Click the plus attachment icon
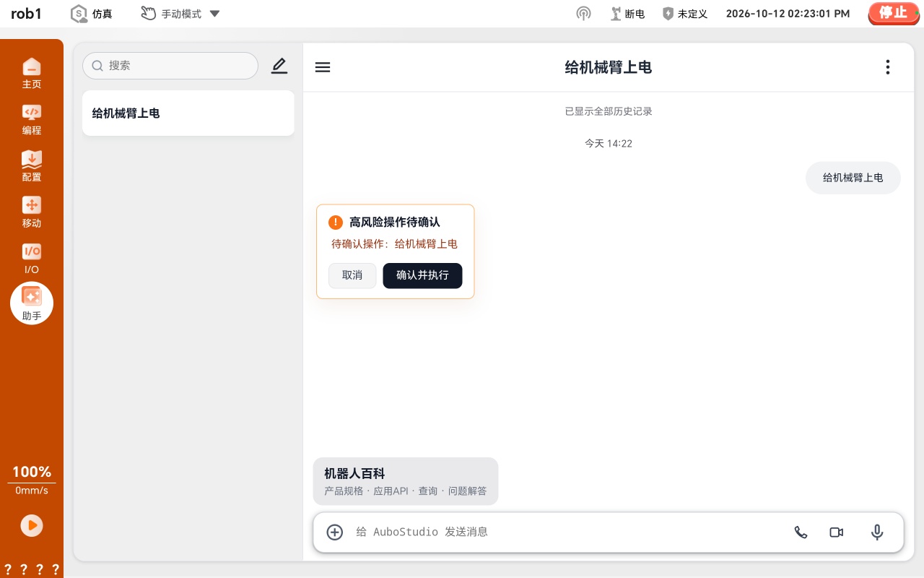 tap(335, 532)
